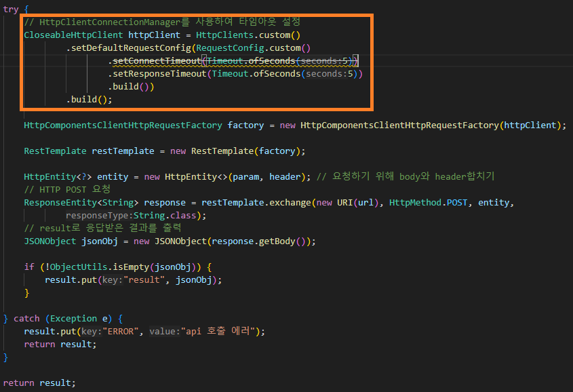
Task: Click the '// HTTP POST 요청' comment
Action: click(x=67, y=189)
